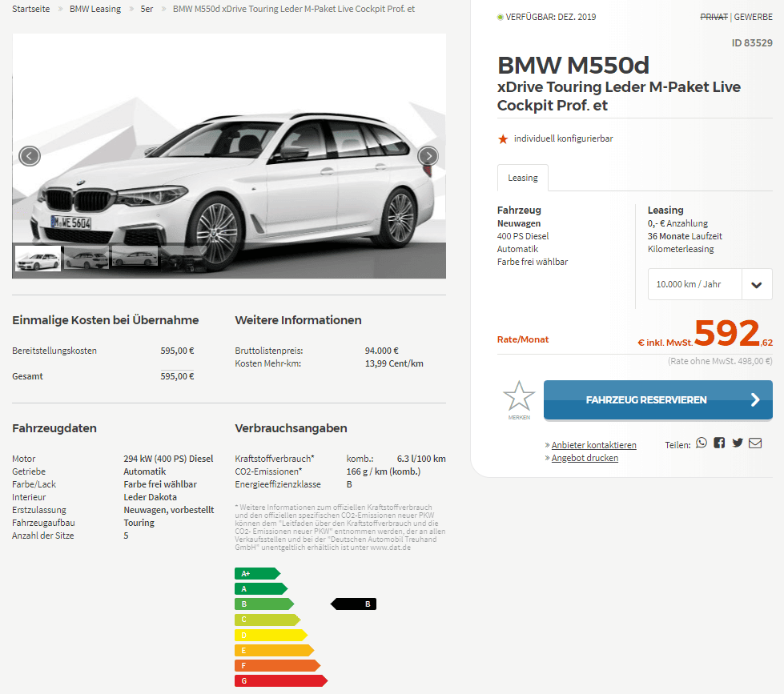Switch to Gewerbe pricing
Image resolution: width=784 pixels, height=694 pixels.
753,17
